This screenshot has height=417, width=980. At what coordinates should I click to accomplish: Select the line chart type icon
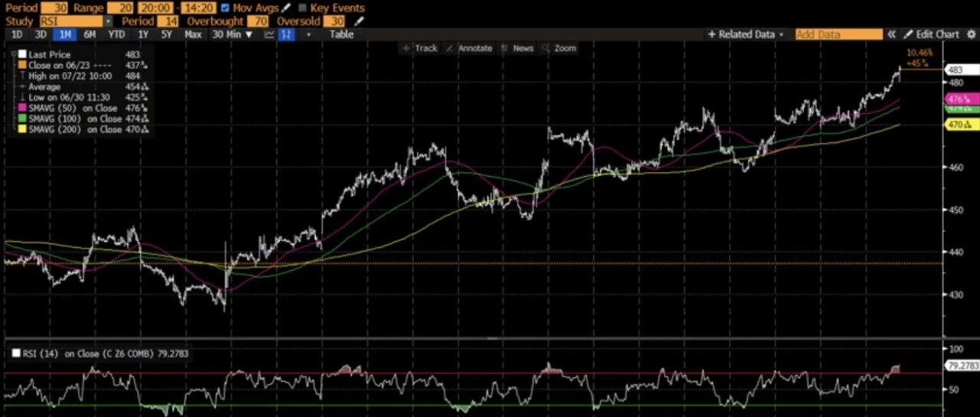[x=269, y=34]
